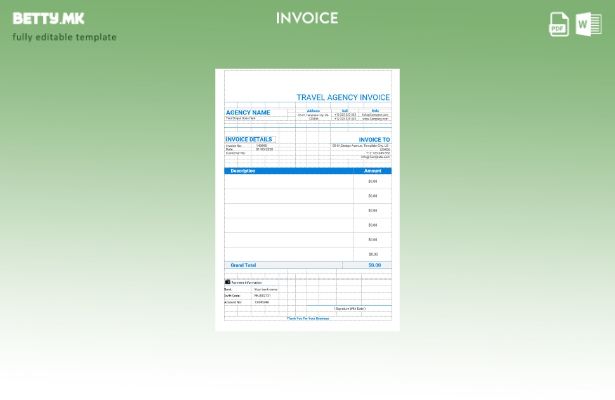This screenshot has width=615, height=400.
Task: Click the Grand Total label
Action: pos(243,265)
